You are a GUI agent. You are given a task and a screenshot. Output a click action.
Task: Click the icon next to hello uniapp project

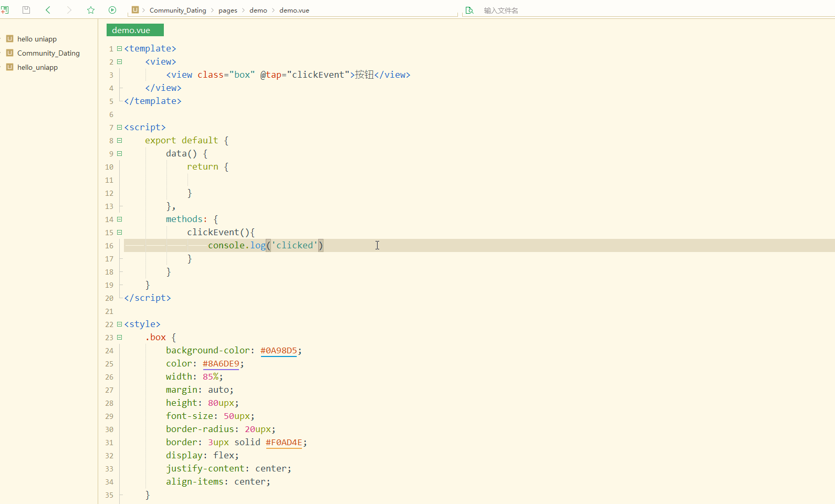tap(9, 38)
